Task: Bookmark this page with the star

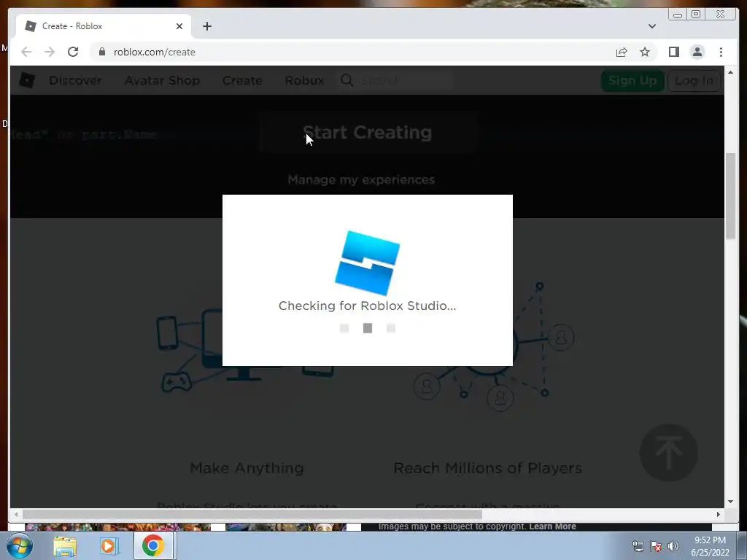Action: 645,52
